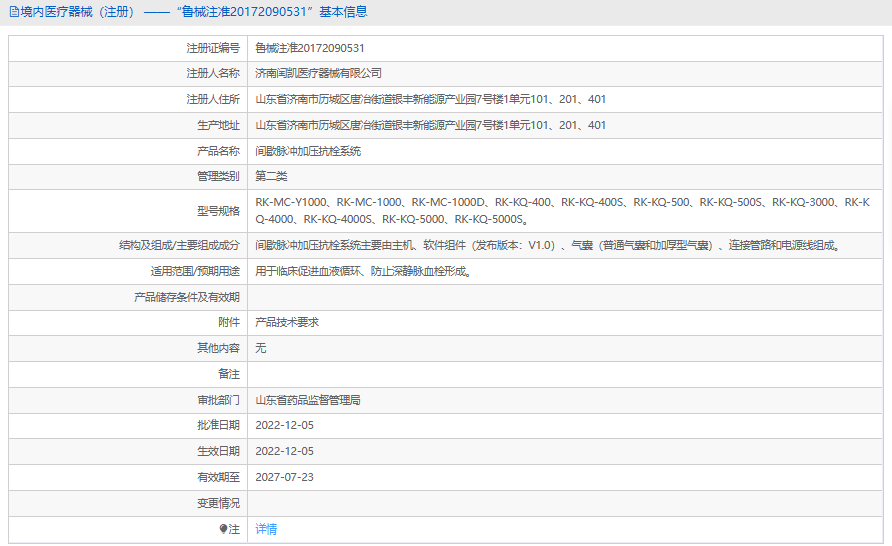Screen dimensions: 892x546
Task: Click the 批准日期 label
Action: coord(218,425)
